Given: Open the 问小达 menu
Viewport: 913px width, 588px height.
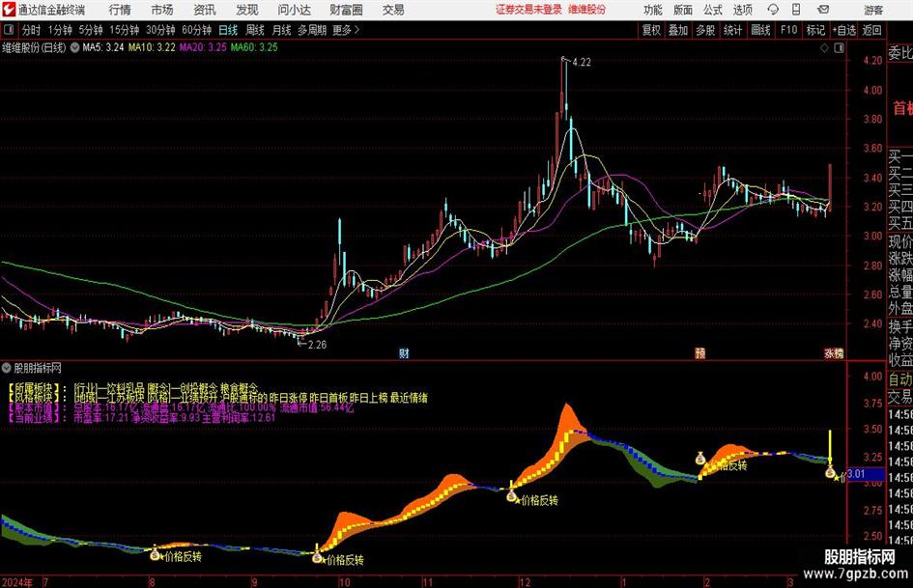Looking at the screenshot, I should [x=294, y=10].
